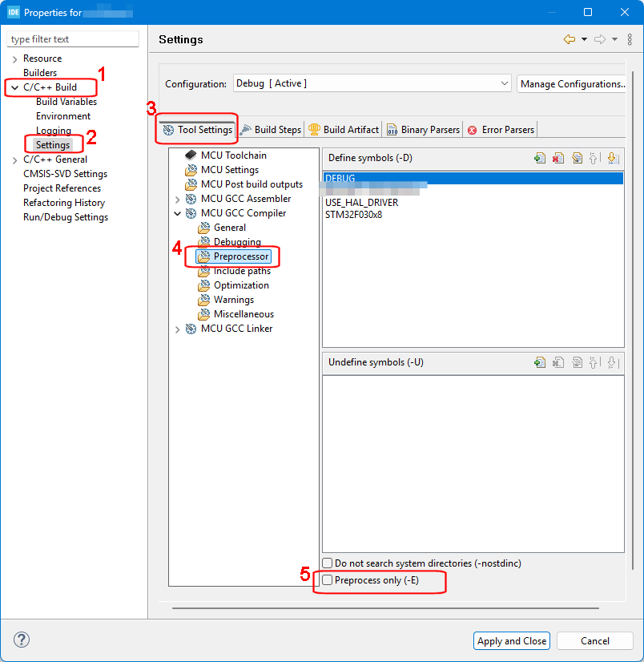Move define symbol down in list
The image size is (644, 662).
click(x=613, y=159)
